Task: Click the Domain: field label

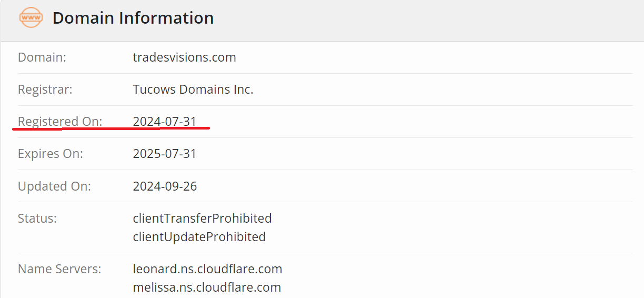Action: point(42,57)
